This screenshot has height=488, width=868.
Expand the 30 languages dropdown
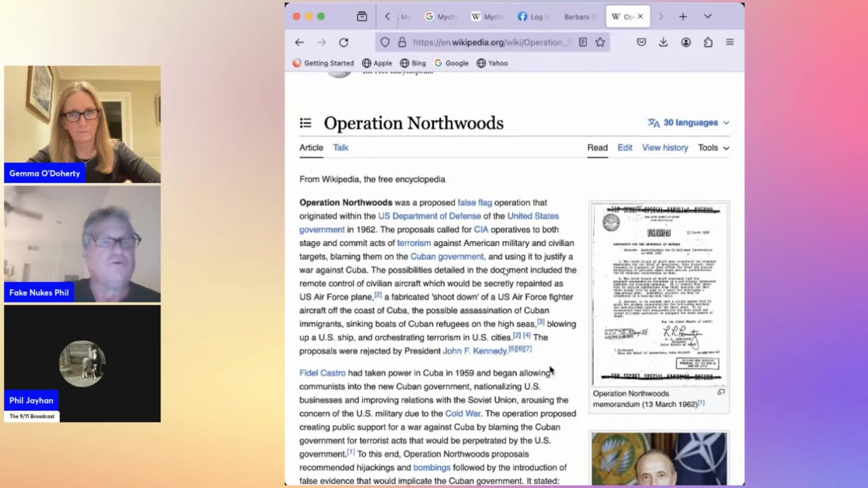(x=688, y=123)
